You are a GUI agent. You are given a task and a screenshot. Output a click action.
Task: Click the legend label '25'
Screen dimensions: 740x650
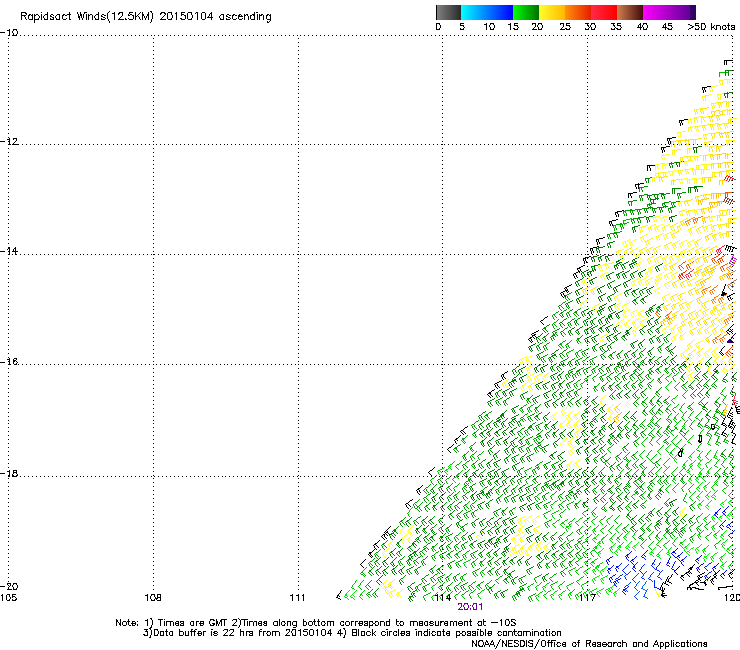(x=565, y=27)
